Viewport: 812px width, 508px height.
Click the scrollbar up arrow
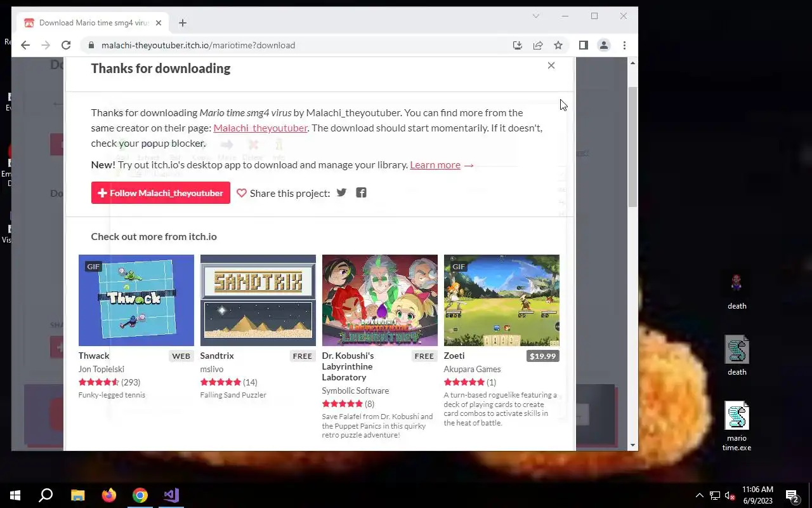(632, 63)
